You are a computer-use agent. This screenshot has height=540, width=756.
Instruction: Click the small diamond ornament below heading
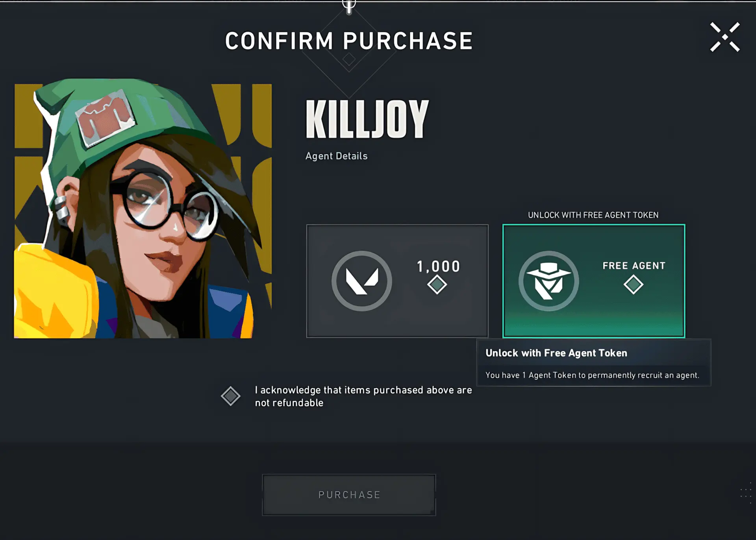click(x=349, y=60)
